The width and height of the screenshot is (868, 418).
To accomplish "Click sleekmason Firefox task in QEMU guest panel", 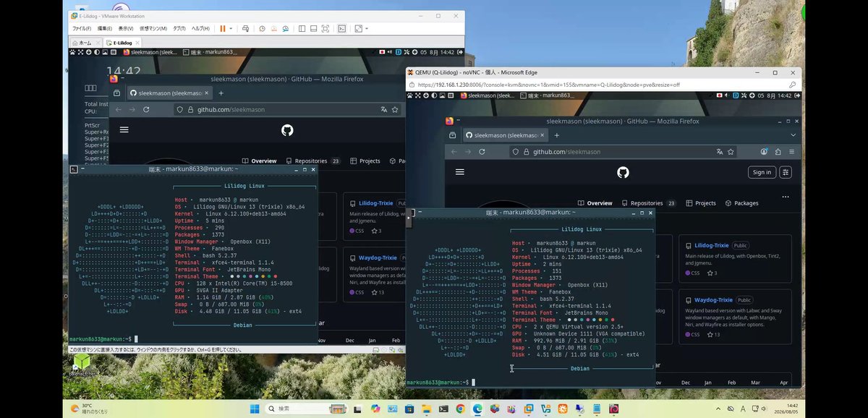I will 487,95.
